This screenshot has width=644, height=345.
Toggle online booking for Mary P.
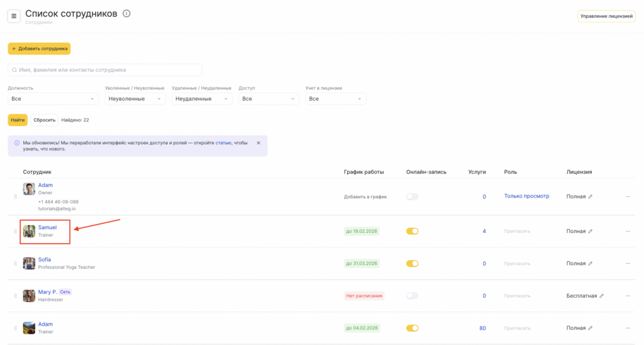click(412, 296)
